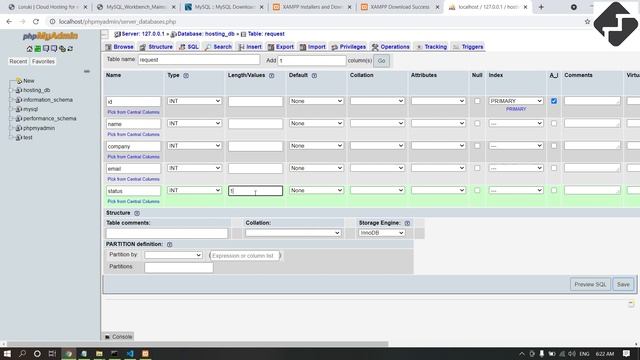Switch to the Browse tab
The image size is (640, 360).
coord(120,47)
